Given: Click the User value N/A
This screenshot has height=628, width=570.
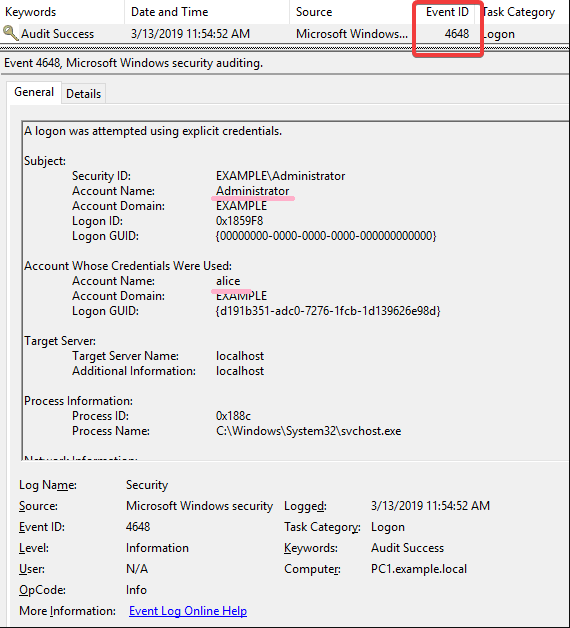Looking at the screenshot, I should (137, 569).
